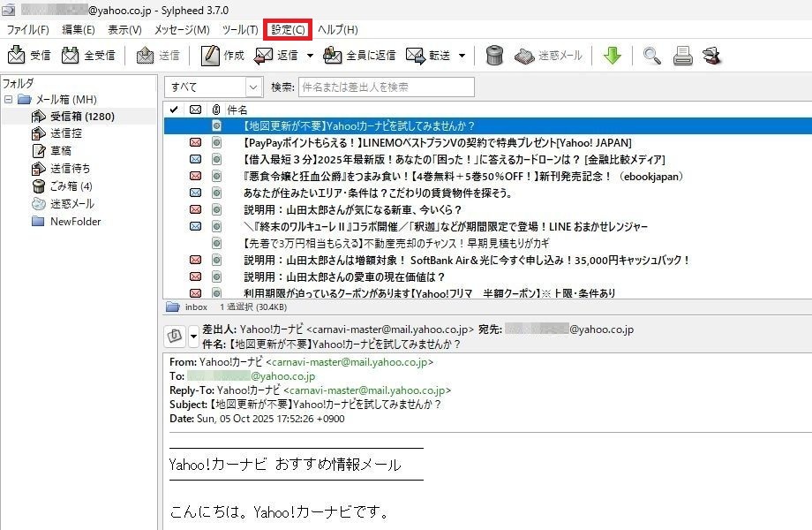Screen dimensions: 812x530
Task: Open the dropdown arrow next to 転送
Action: click(x=463, y=56)
